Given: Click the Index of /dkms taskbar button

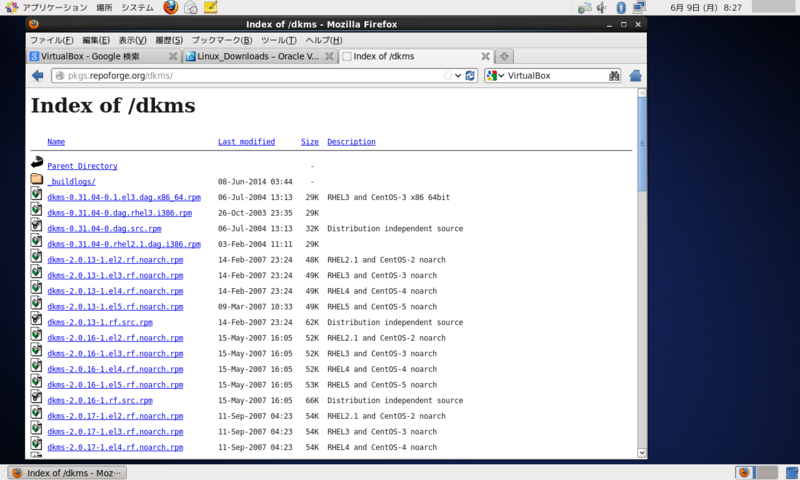Looking at the screenshot, I should point(67,473).
